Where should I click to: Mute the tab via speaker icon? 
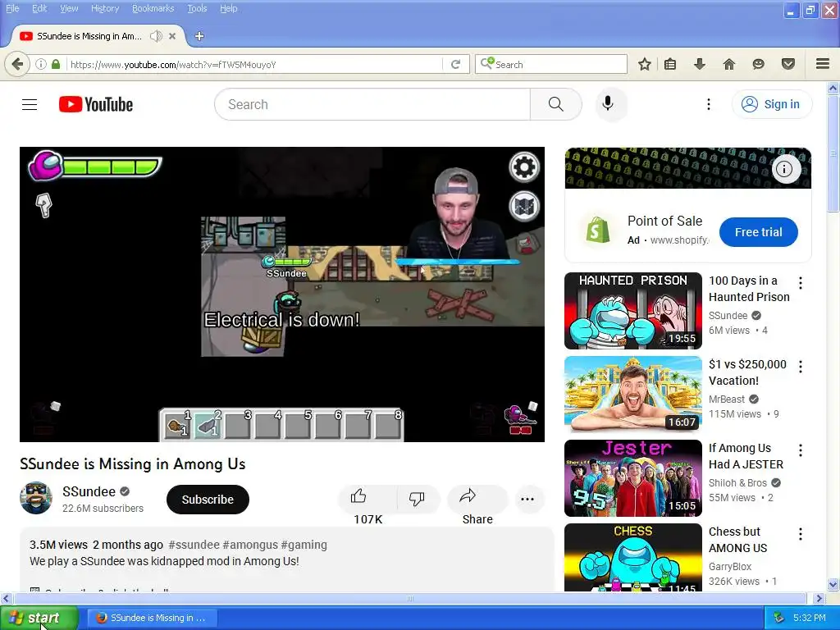156,36
